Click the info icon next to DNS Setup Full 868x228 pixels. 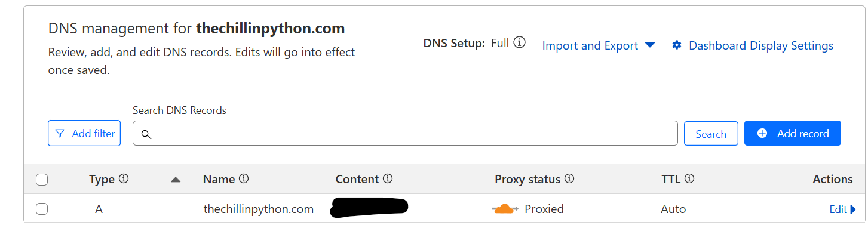pos(520,43)
